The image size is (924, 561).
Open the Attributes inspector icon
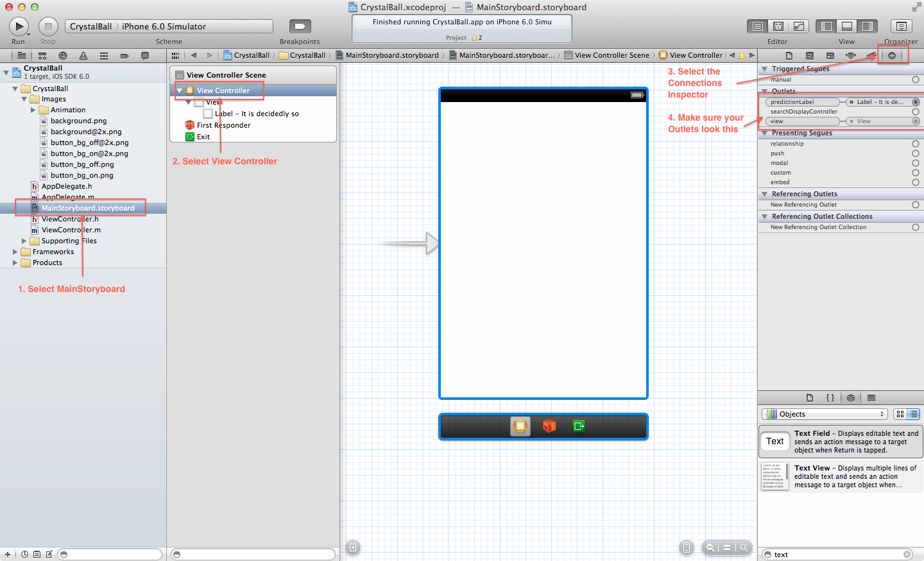point(851,56)
